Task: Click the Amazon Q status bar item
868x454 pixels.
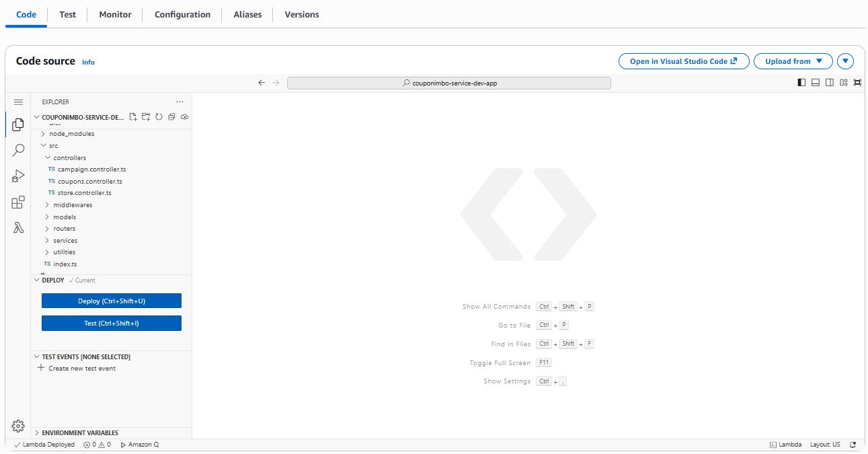Action: pyautogui.click(x=139, y=445)
